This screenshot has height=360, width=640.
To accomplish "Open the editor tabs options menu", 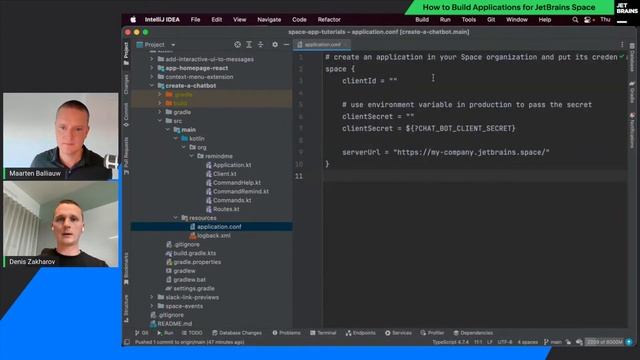I will pos(622,44).
